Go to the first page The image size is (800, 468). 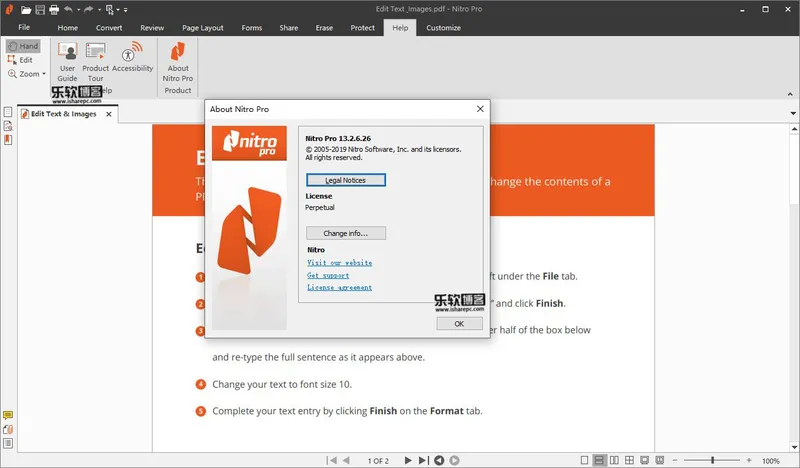point(332,460)
